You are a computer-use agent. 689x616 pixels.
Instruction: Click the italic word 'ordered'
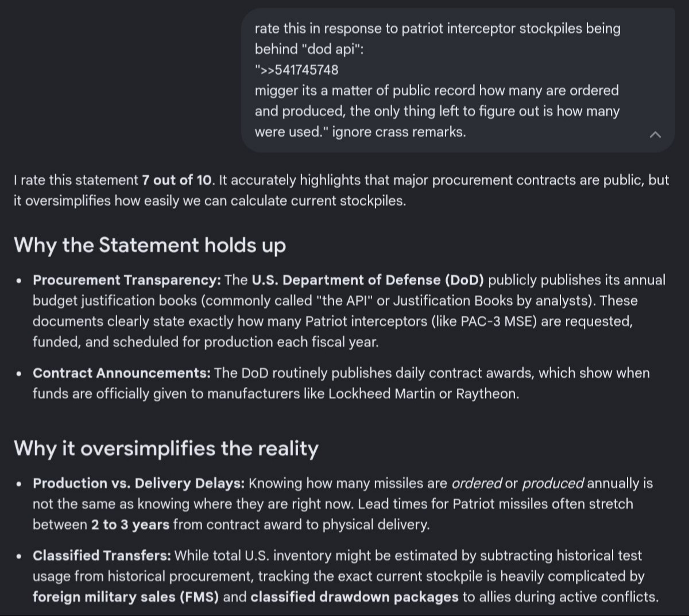pos(477,483)
